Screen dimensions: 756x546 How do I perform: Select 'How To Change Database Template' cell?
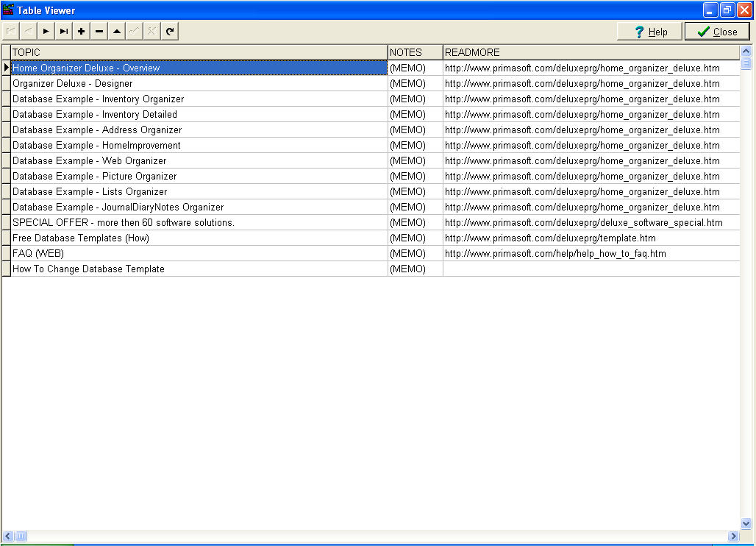[199, 269]
